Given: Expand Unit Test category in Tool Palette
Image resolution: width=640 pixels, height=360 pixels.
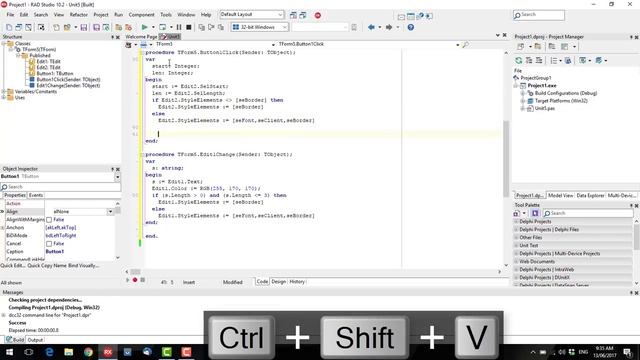Looking at the screenshot, I should pos(516,246).
